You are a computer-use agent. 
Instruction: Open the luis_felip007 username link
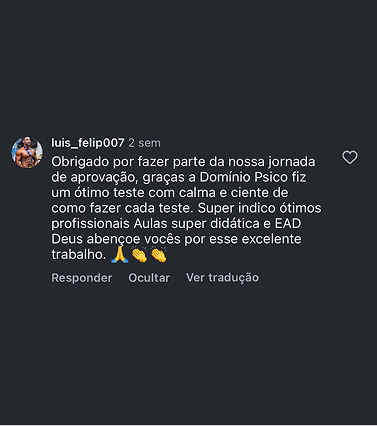click(x=88, y=143)
